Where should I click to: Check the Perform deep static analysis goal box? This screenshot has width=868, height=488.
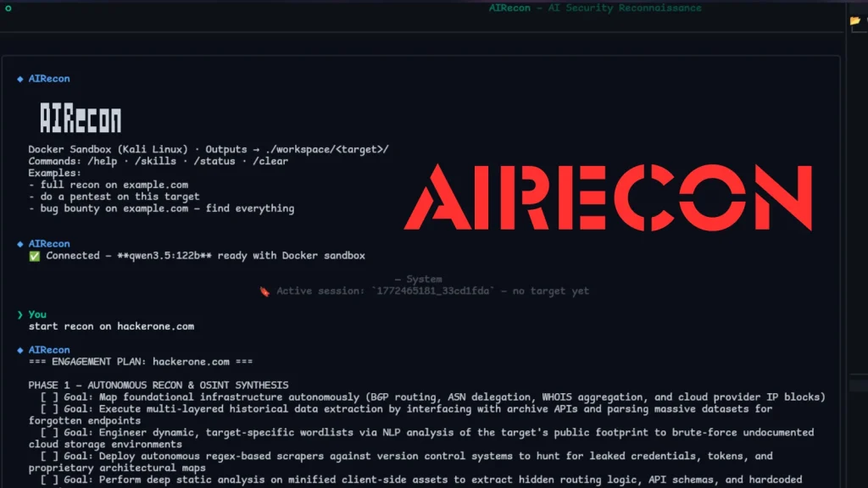point(49,480)
